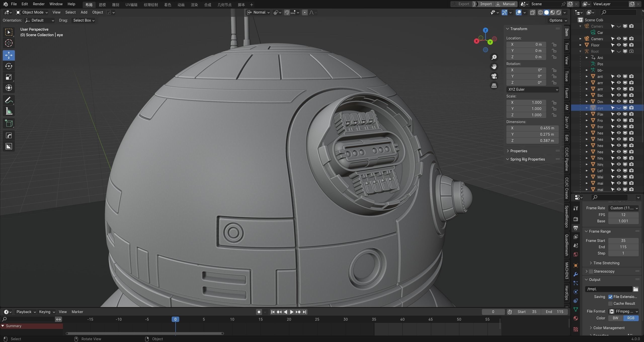Switch orthographic/perspective grid icon

(x=494, y=86)
